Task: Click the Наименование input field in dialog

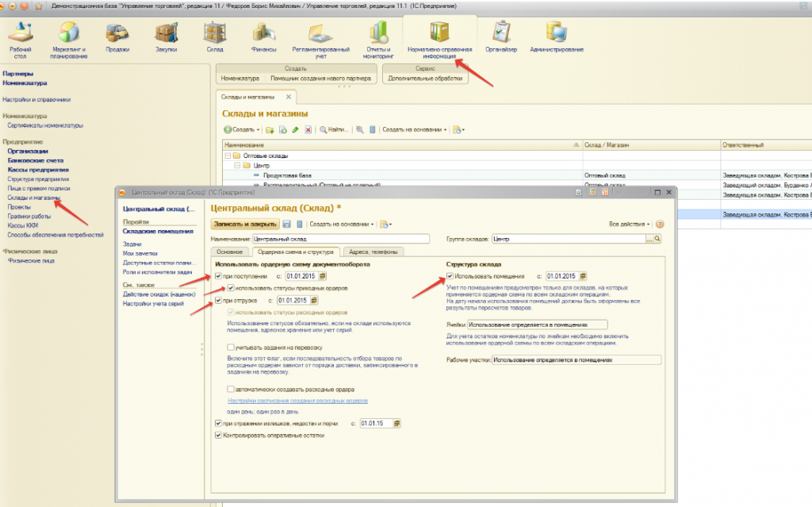Action: pos(341,239)
